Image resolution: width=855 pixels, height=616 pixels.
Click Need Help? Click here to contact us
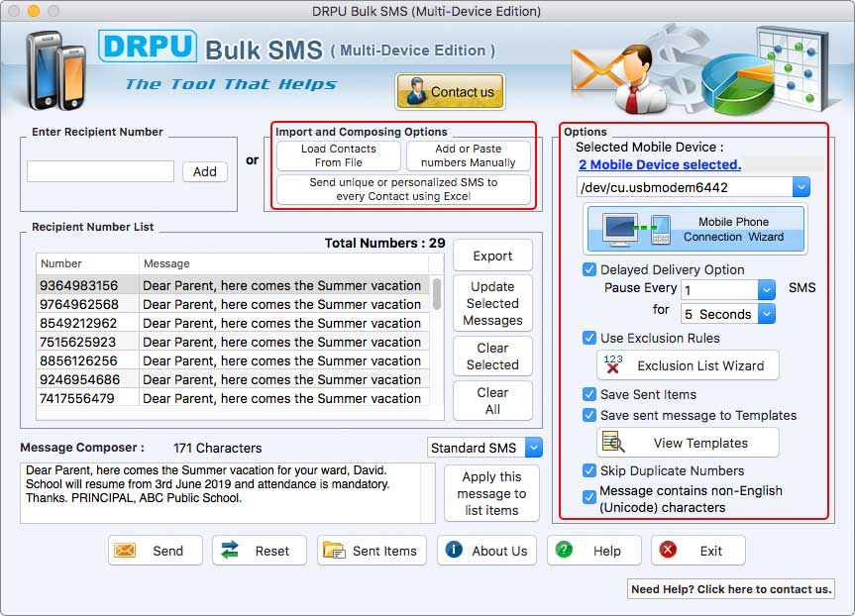tap(731, 588)
